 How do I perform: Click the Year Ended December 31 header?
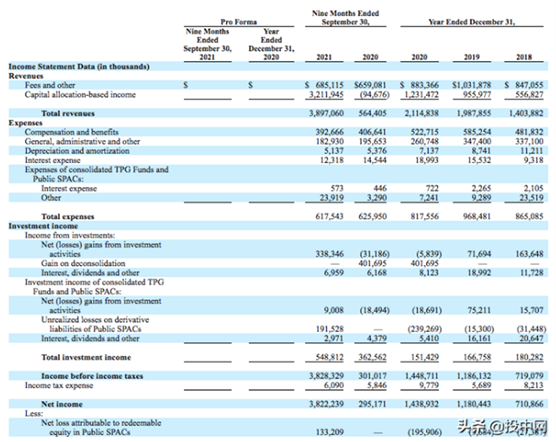coord(472,22)
